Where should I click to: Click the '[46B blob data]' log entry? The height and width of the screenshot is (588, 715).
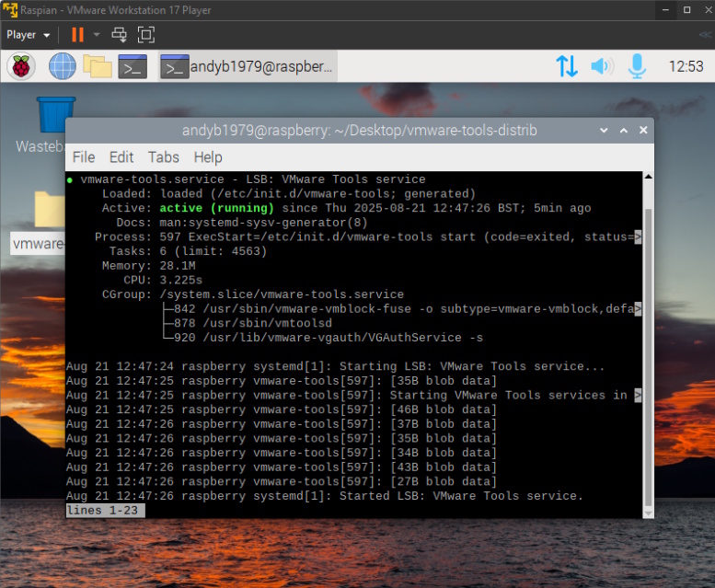[x=444, y=409]
